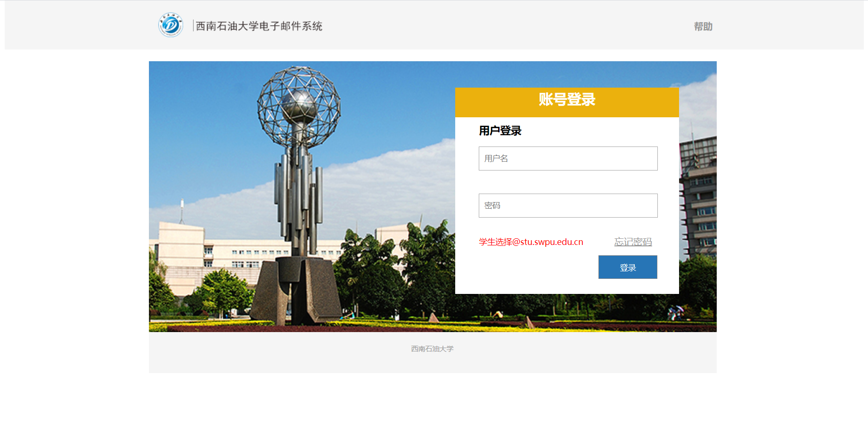Click the Southwest Petroleum University logo
The image size is (868, 439).
click(171, 25)
